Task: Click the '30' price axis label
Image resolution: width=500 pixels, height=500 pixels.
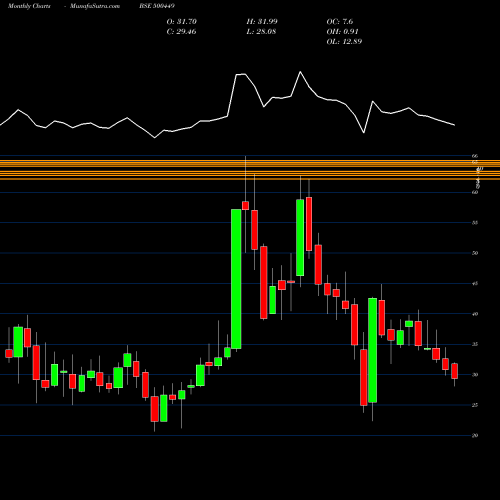Action: (x=475, y=375)
